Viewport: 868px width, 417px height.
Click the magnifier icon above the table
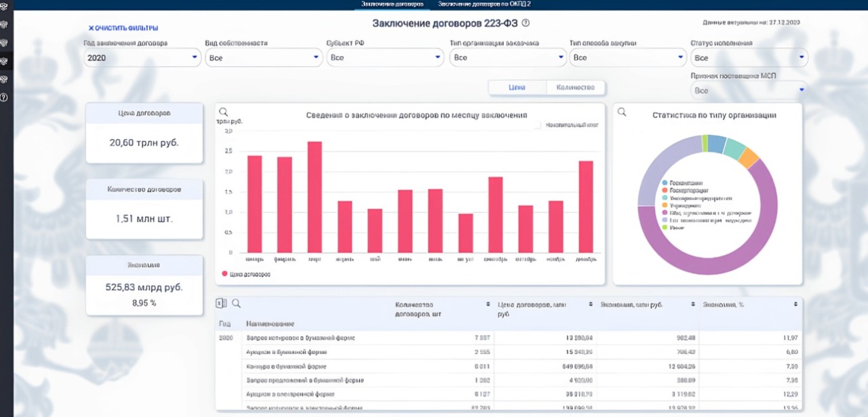point(236,304)
